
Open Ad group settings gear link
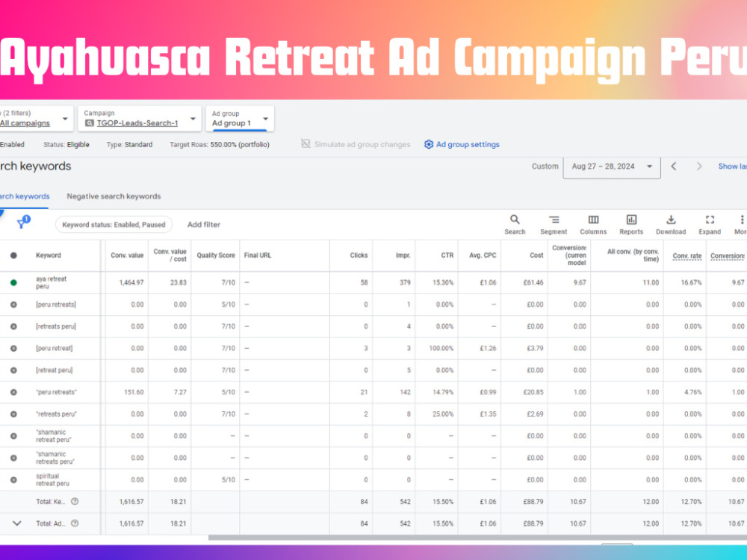(462, 144)
